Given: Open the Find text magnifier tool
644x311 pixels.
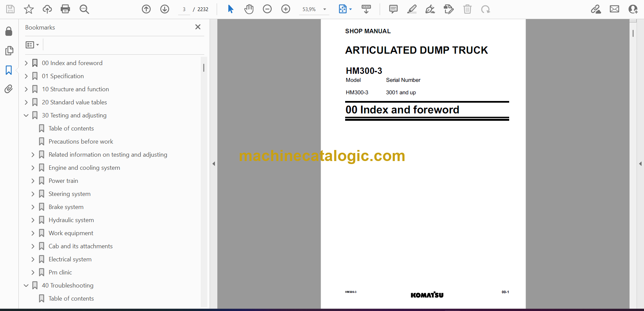Looking at the screenshot, I should click(84, 9).
